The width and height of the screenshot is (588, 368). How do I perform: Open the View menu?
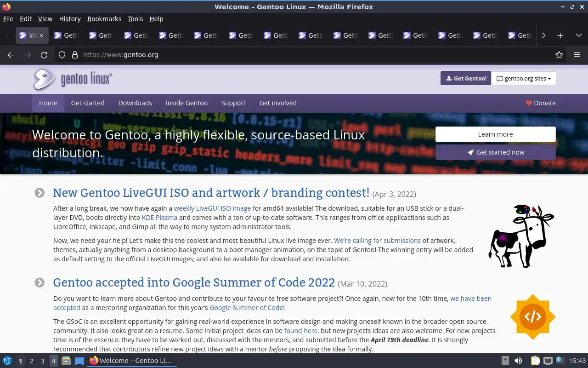click(x=45, y=19)
